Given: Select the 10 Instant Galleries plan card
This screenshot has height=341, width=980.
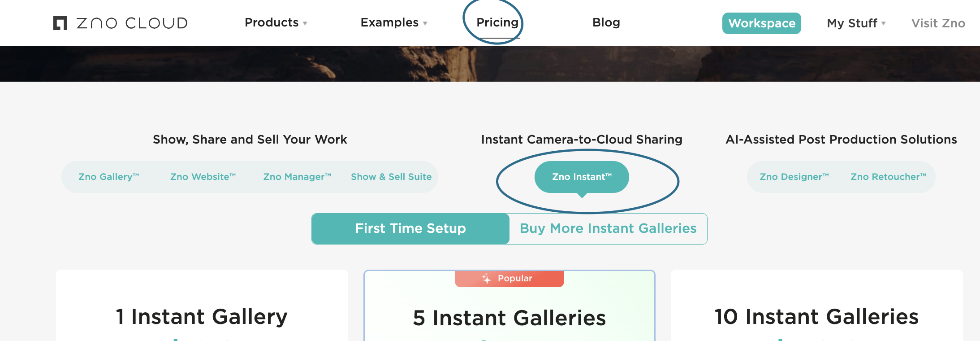Looking at the screenshot, I should (816, 317).
